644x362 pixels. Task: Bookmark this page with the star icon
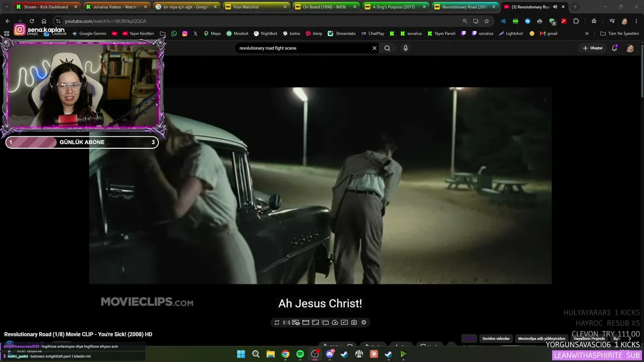click(x=487, y=21)
